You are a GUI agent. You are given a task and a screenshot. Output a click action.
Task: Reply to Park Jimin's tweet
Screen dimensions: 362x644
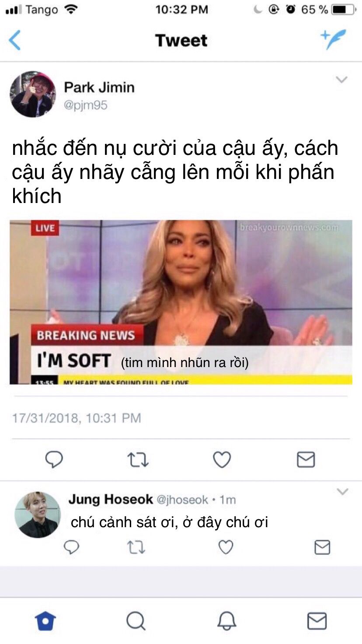54,460
